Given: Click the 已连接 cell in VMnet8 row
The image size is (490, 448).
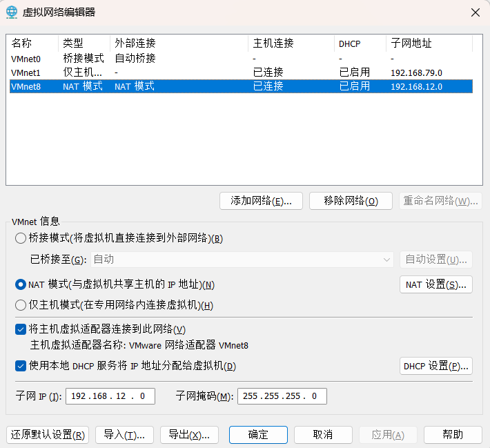Looking at the screenshot, I should (x=268, y=86).
